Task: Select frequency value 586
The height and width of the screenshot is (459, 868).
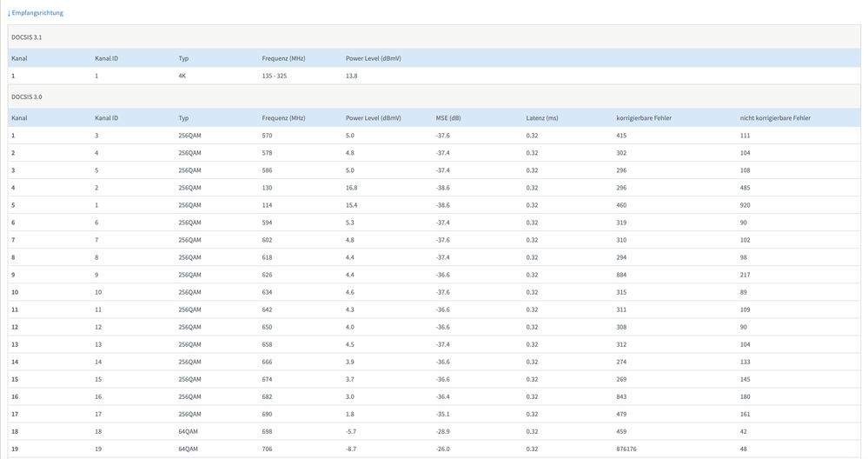Action: point(268,170)
